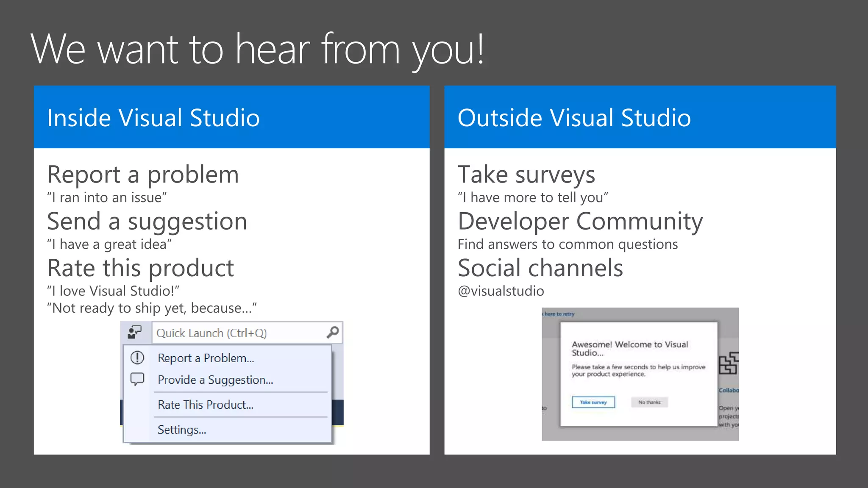The width and height of the screenshot is (868, 488).
Task: Click the 'We want to hear from you!' title
Action: point(257,50)
